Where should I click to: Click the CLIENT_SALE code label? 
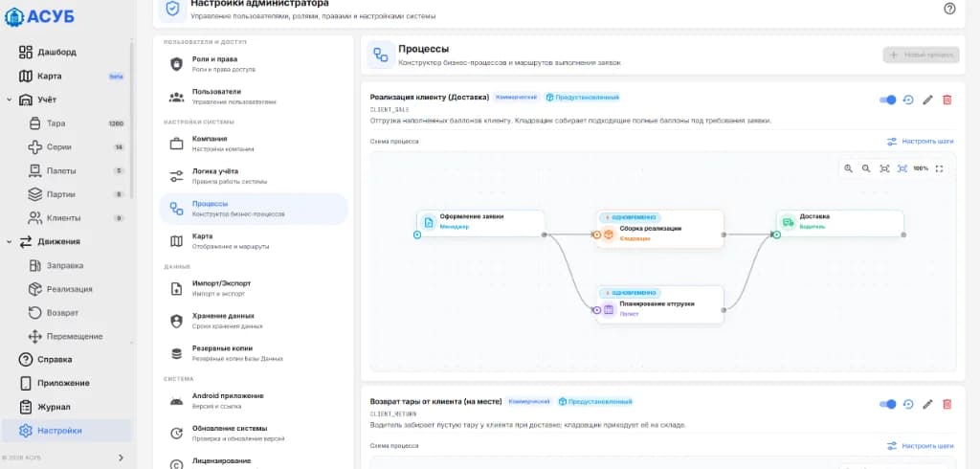pyautogui.click(x=390, y=110)
